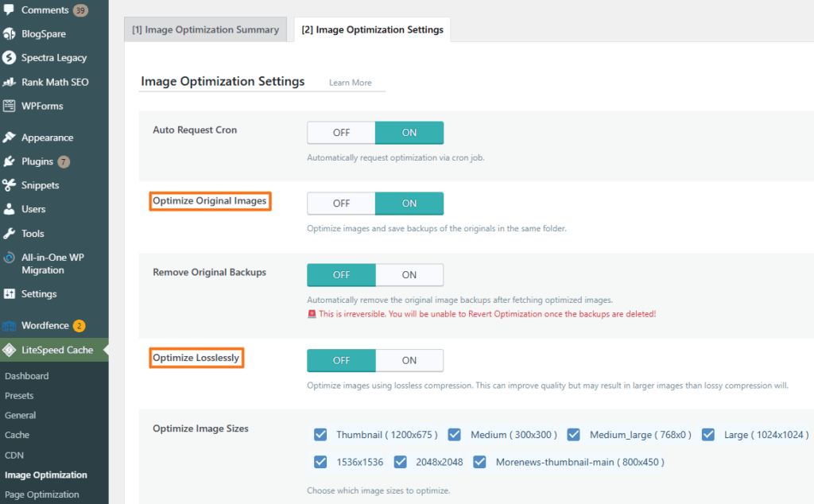Go to the WPForms menu
This screenshot has height=504, width=814.
point(42,106)
